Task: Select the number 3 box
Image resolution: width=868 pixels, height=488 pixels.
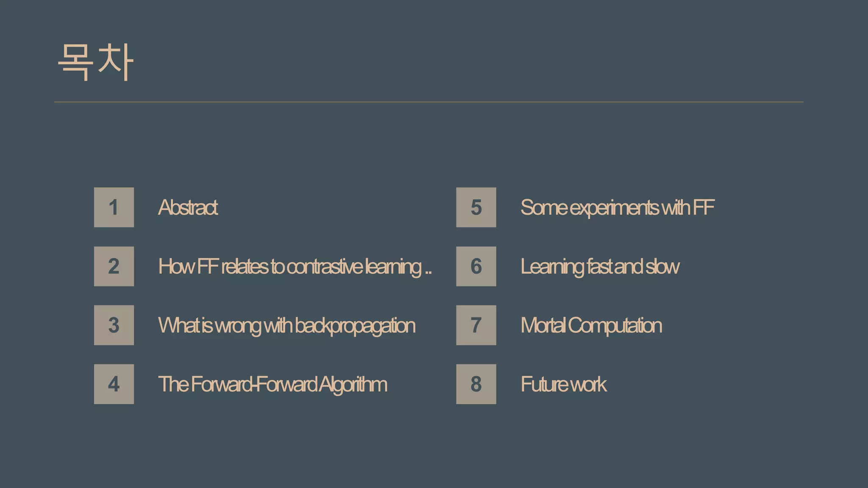Action: click(114, 325)
